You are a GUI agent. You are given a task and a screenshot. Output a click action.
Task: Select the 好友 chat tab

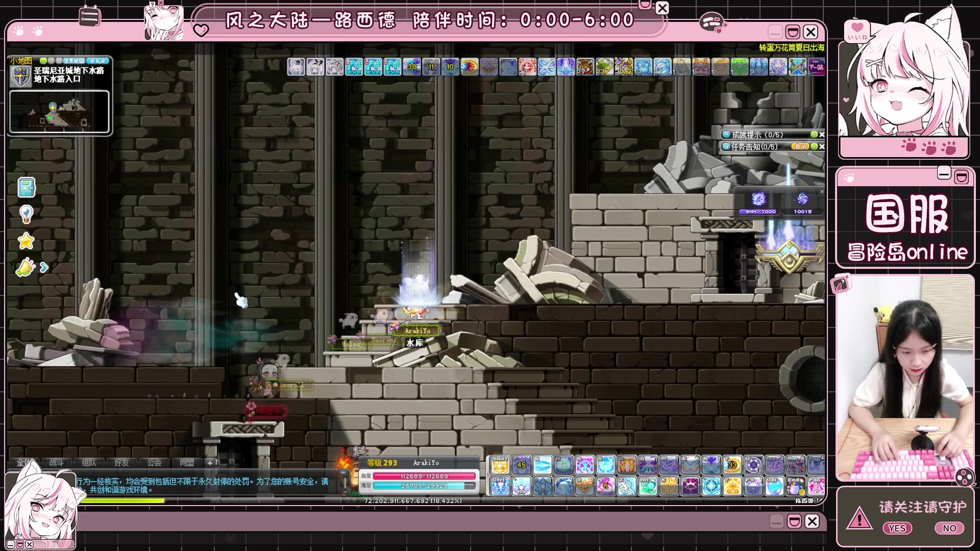[121, 463]
